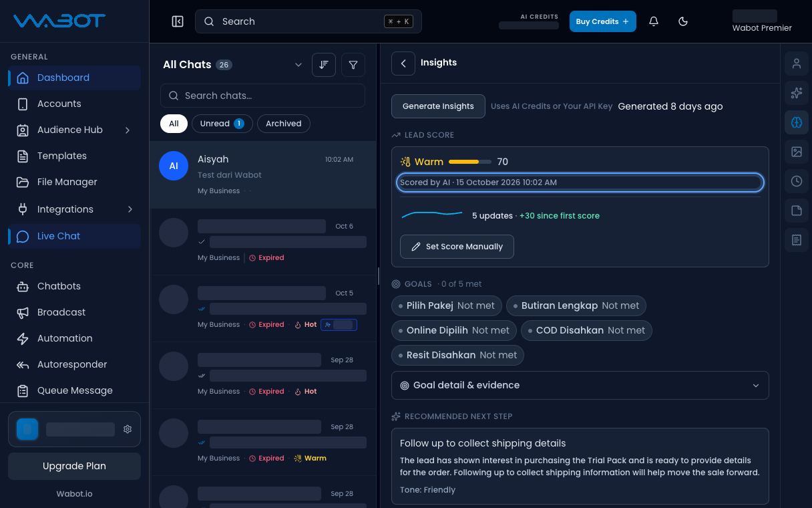Focus the top Search bar

[309, 21]
